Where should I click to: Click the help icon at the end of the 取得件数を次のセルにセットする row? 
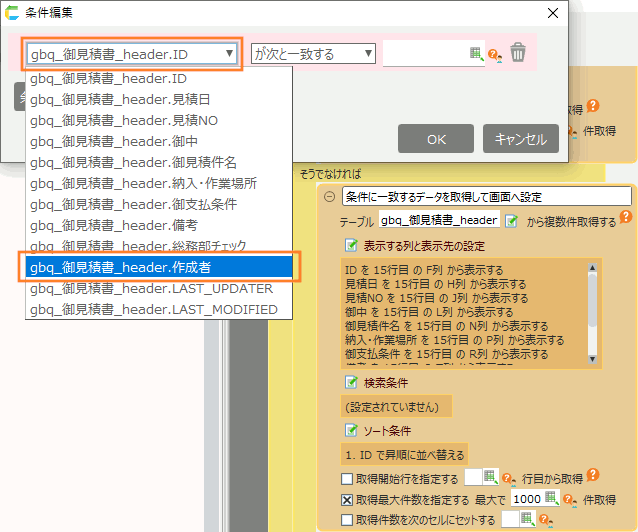pyautogui.click(x=546, y=520)
